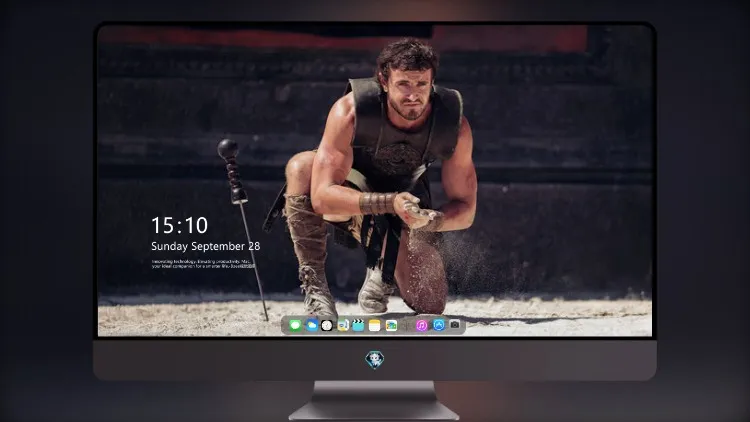Open the Camera app in dock
This screenshot has height=422, width=750.
point(455,324)
